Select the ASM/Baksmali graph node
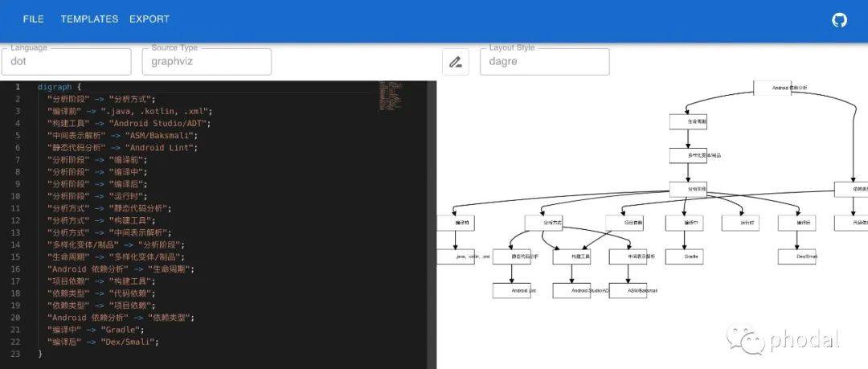 [x=627, y=290]
